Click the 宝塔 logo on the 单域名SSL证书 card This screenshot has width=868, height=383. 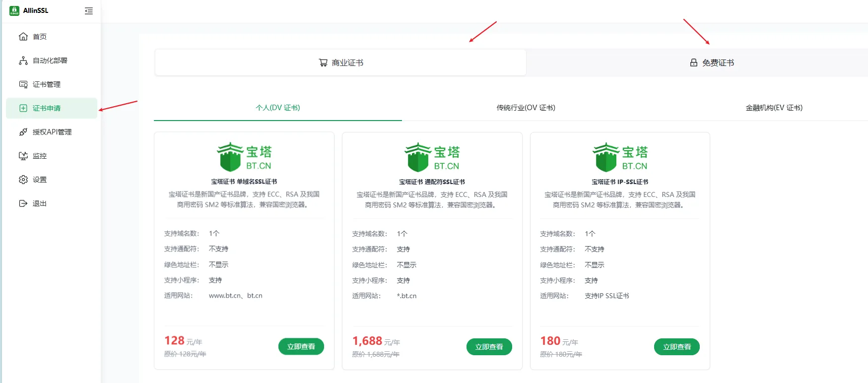[x=244, y=157]
